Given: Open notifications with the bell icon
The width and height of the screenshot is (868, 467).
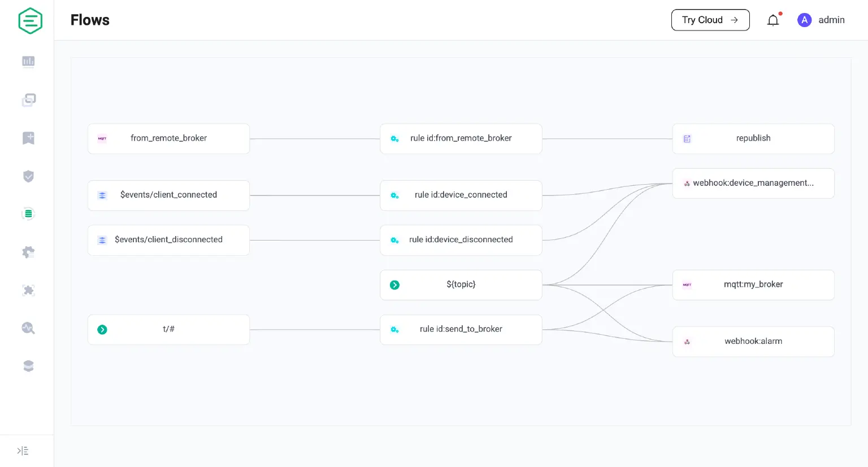Looking at the screenshot, I should (x=773, y=20).
